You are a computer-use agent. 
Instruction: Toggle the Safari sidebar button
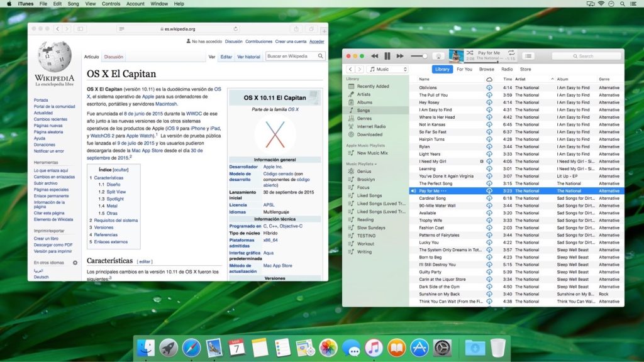point(80,29)
